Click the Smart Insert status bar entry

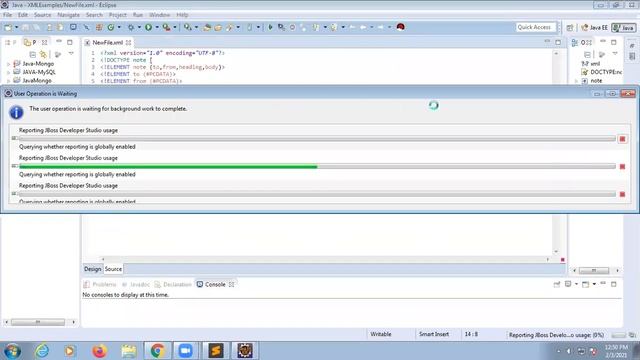[434, 334]
